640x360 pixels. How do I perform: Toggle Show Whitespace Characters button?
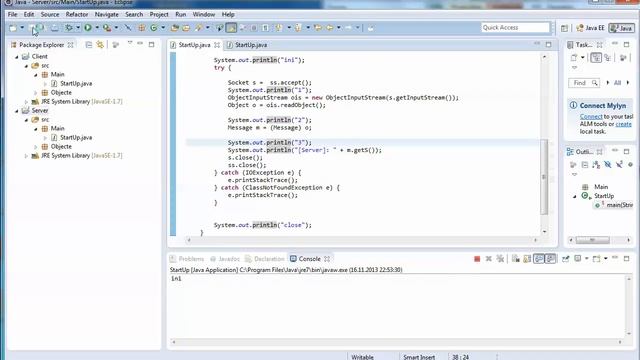[265, 28]
